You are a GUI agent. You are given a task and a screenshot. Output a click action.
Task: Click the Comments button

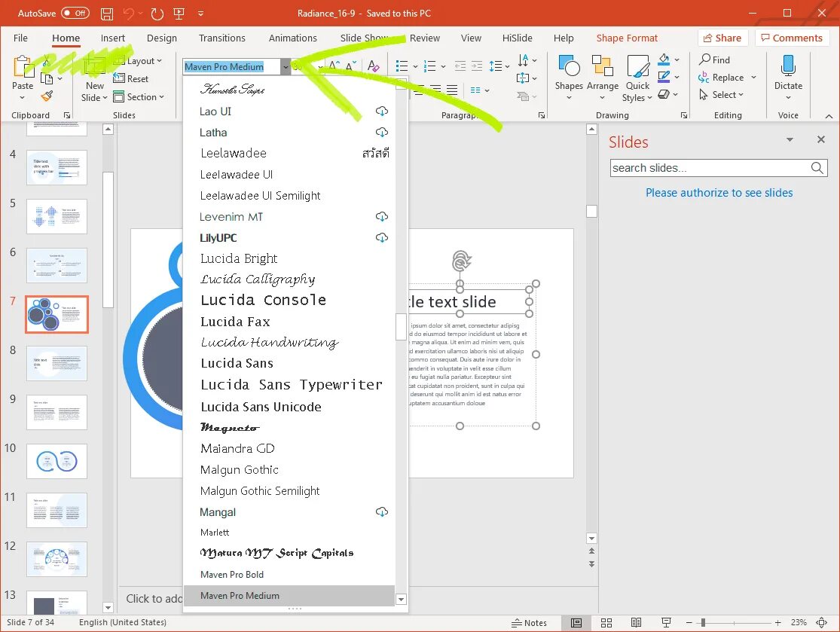(792, 38)
